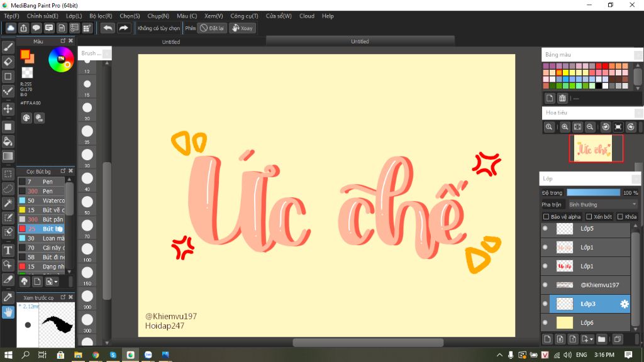Screen dimensions: 644x362
Task: Select the Magic Wand tool
Action: (x=8, y=203)
